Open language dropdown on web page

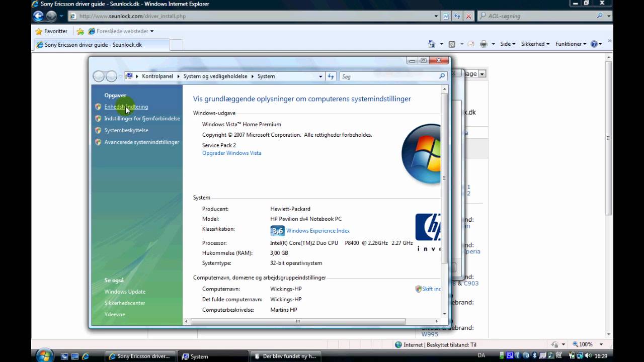(x=481, y=74)
